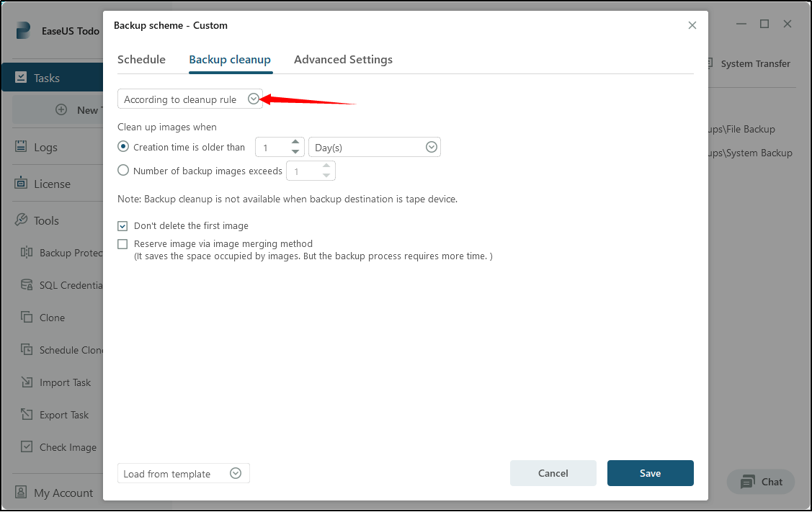Open the According to cleanup rule dropdown

pyautogui.click(x=253, y=99)
